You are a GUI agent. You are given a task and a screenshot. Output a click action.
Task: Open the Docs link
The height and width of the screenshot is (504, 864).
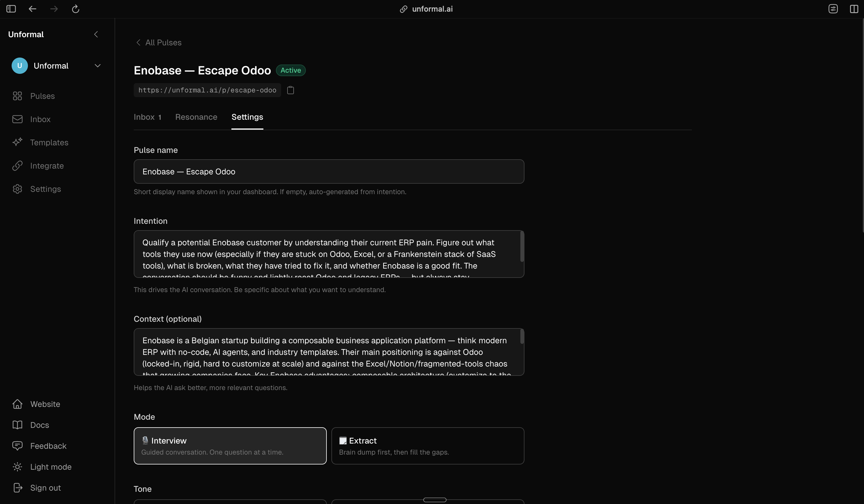click(x=40, y=425)
